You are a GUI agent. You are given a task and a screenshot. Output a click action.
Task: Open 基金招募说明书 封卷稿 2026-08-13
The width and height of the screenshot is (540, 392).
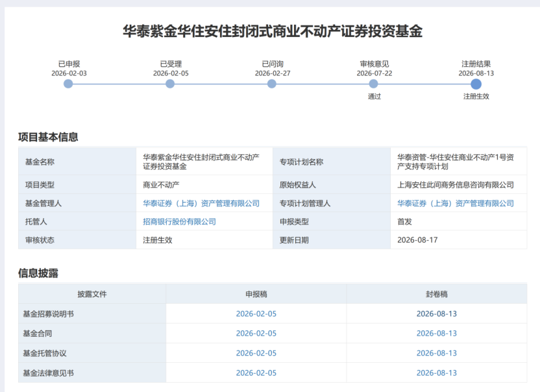coord(437,314)
